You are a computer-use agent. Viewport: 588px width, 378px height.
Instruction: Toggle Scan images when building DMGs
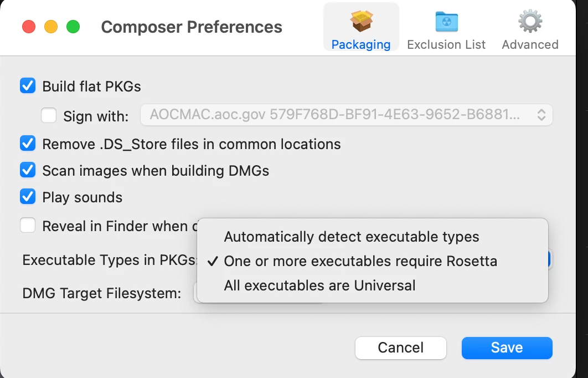[28, 170]
